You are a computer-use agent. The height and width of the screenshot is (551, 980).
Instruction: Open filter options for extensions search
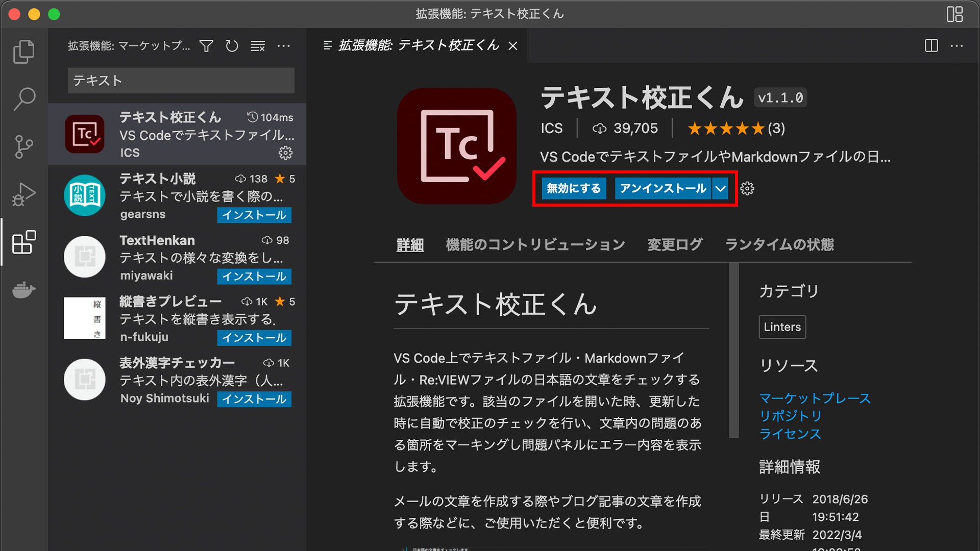tap(206, 45)
